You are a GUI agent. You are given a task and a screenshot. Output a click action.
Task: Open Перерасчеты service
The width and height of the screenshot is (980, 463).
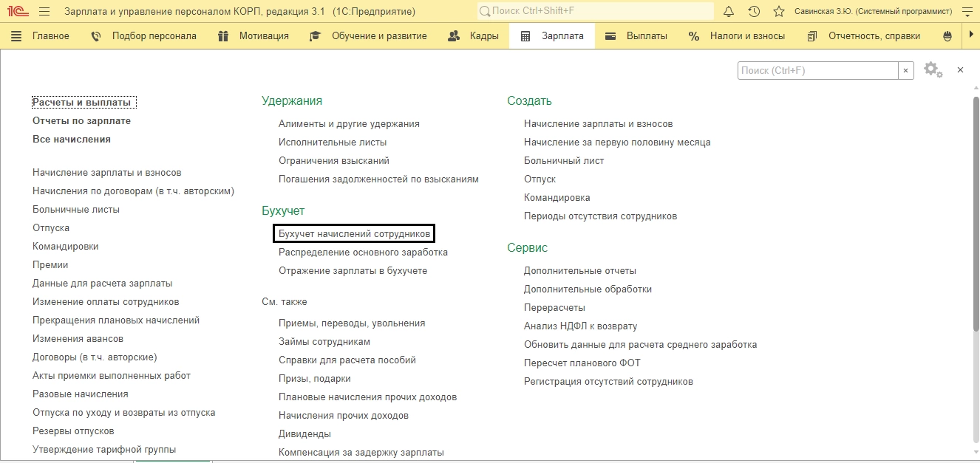click(x=554, y=308)
